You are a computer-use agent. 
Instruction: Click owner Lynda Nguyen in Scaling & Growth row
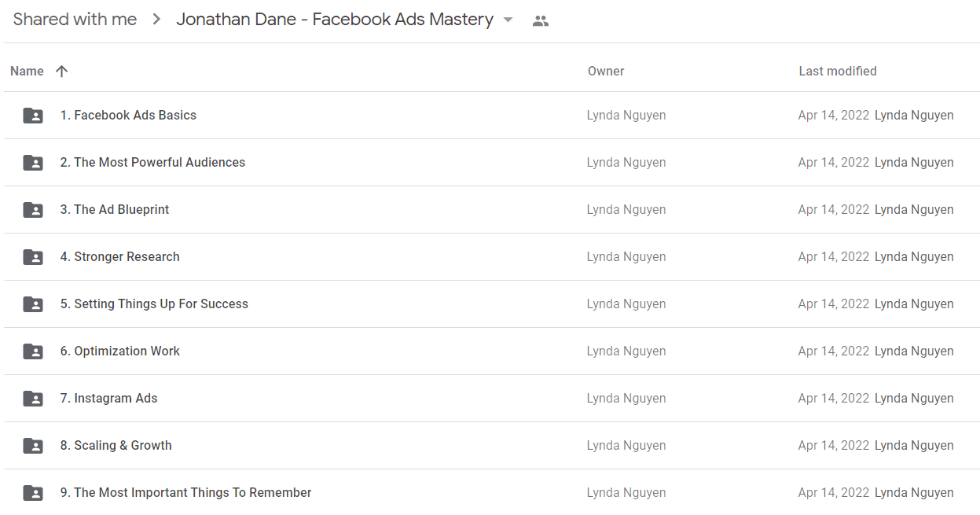(626, 445)
